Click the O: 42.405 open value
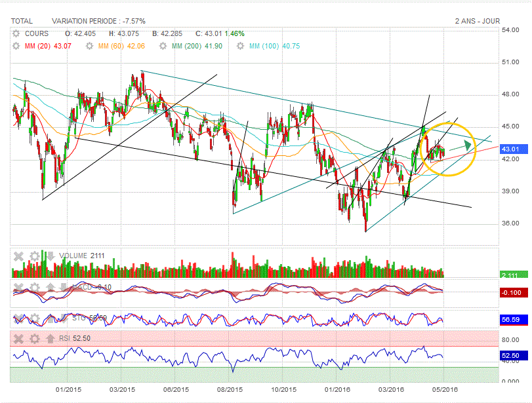Screen dimensions: 532x403 [81, 33]
